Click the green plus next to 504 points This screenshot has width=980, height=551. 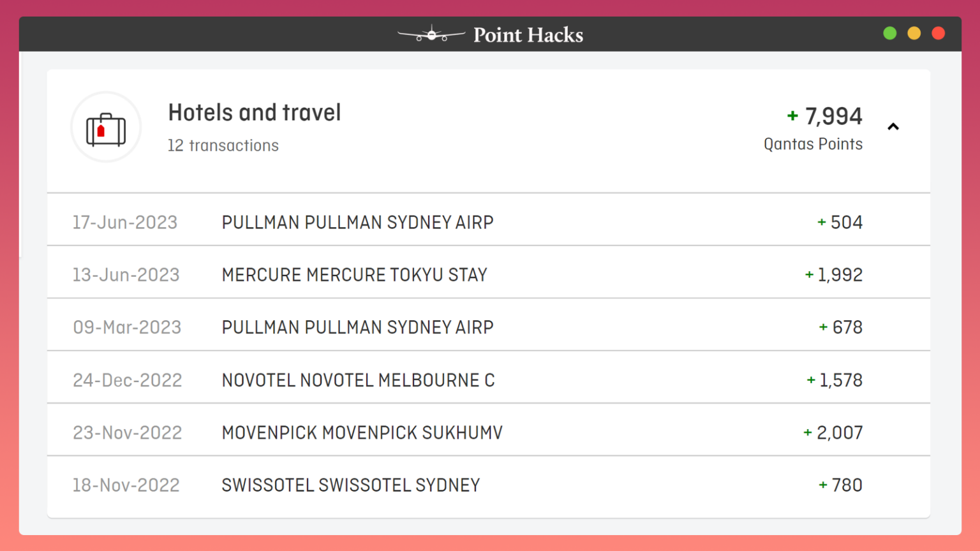click(x=820, y=222)
